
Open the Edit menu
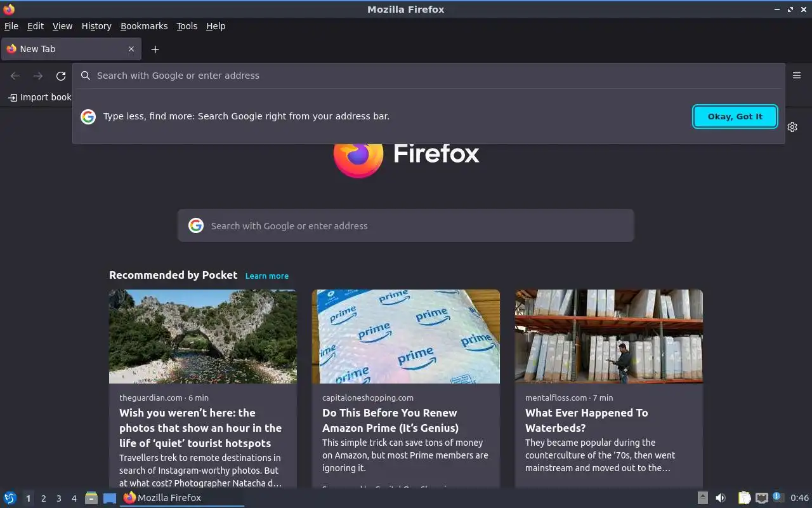pyautogui.click(x=36, y=26)
